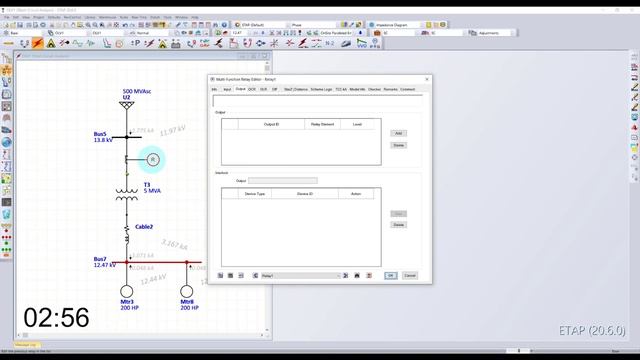Click the red three-dot icon in left sidebar
This screenshot has height=360, width=640.
[6, 237]
